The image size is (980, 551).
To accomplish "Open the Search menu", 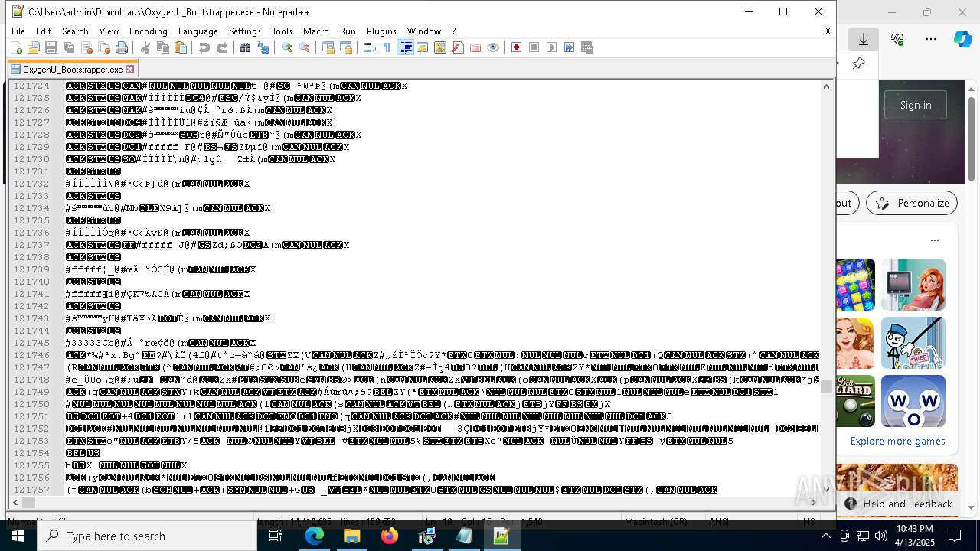I will click(x=75, y=31).
